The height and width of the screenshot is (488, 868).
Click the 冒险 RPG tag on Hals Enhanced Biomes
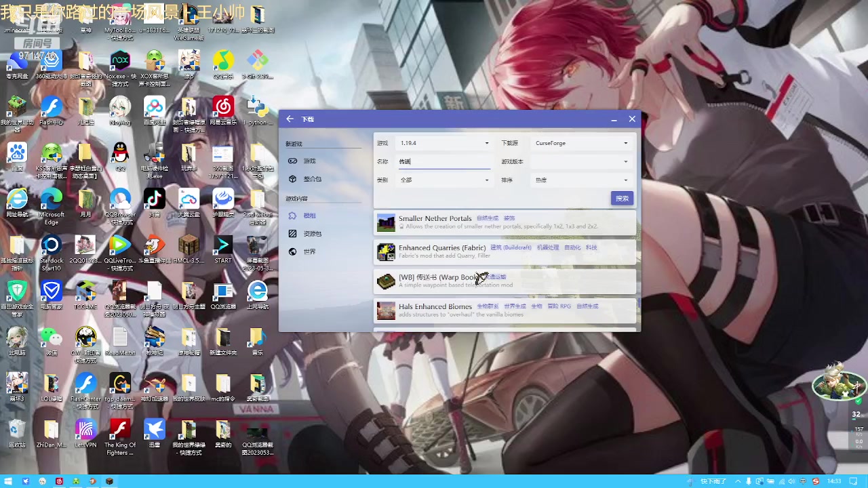pyautogui.click(x=559, y=306)
